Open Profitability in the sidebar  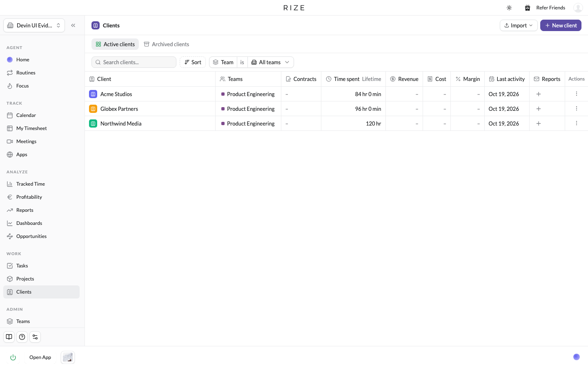pyautogui.click(x=41, y=197)
